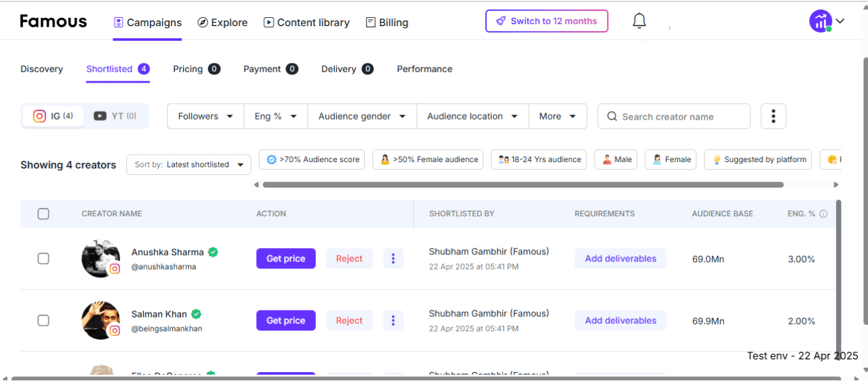This screenshot has width=868, height=381.
Task: Add deliverables for Salman Khan
Action: (621, 321)
